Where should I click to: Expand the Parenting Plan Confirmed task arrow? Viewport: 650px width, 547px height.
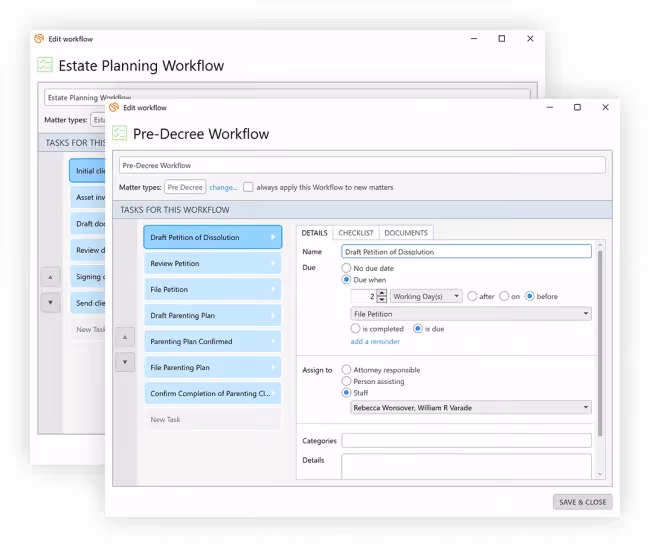[273, 341]
